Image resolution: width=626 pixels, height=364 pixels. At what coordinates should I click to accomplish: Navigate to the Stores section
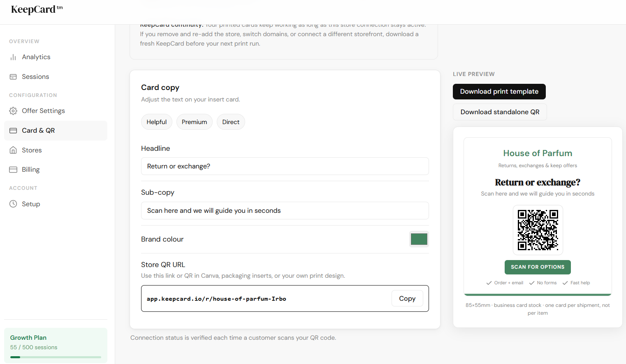pyautogui.click(x=32, y=150)
